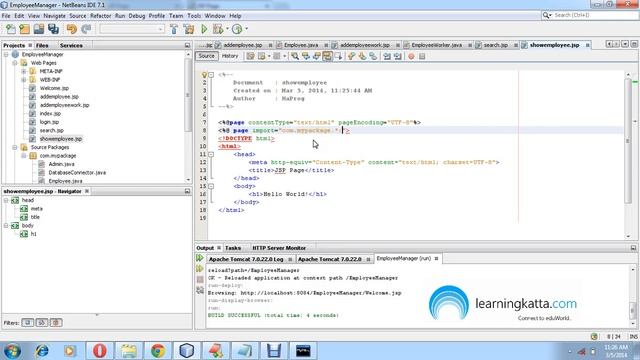Switch editor to Source view

point(207,56)
